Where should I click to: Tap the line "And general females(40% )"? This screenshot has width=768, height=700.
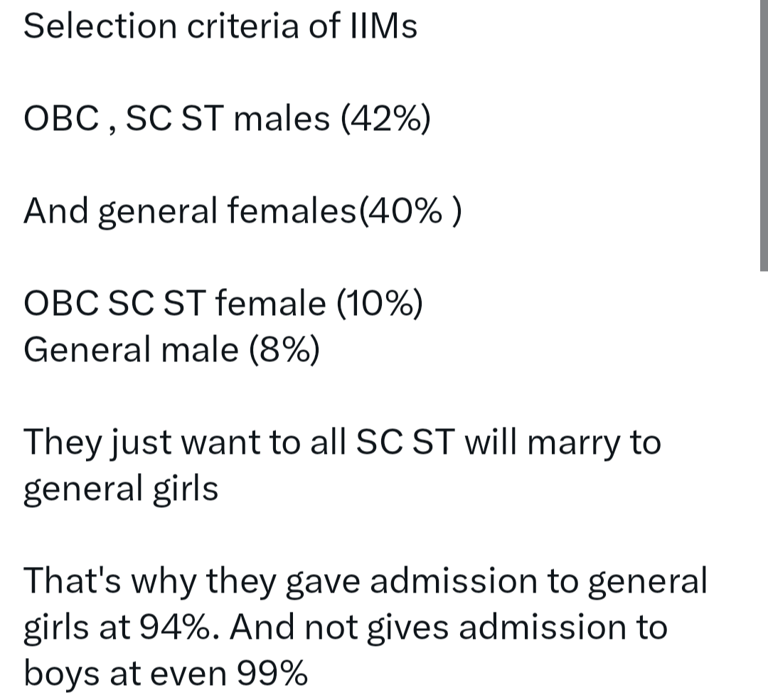[242, 211]
